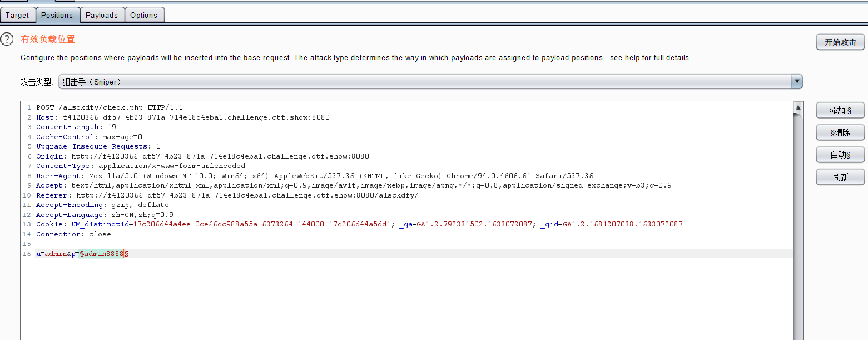Click the 刷新 refresh button
The width and height of the screenshot is (868, 340).
coord(840,177)
